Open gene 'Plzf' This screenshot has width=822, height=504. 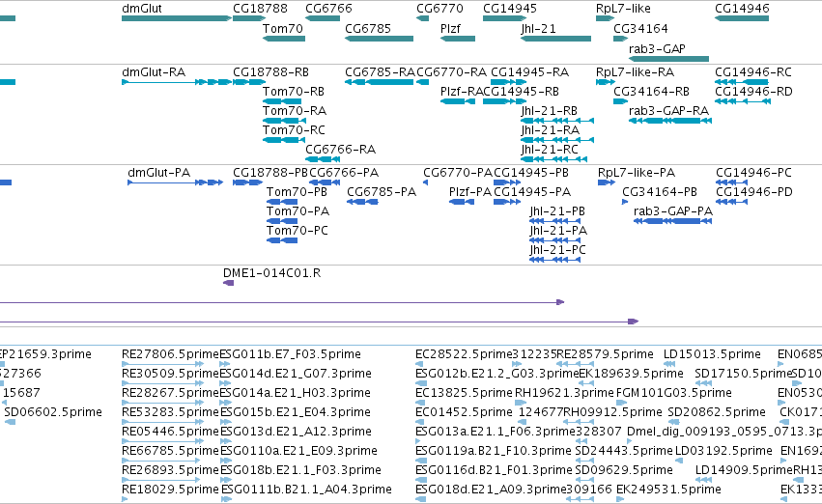click(458, 39)
